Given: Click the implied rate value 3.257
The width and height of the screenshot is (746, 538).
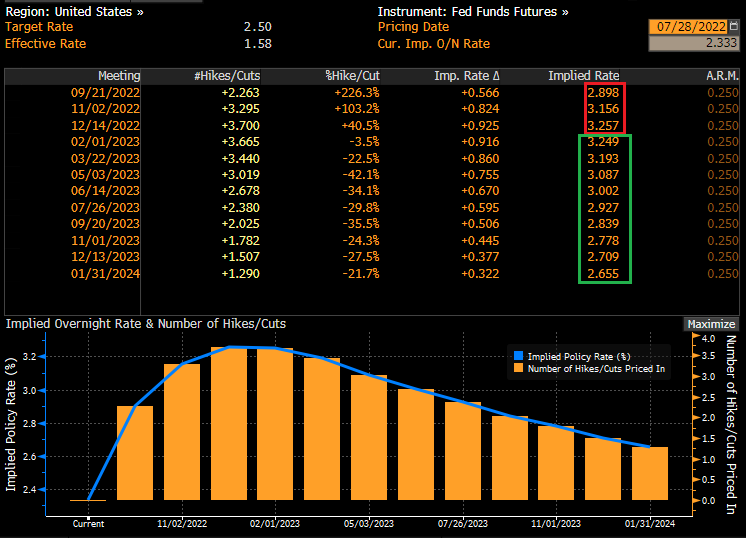Looking at the screenshot, I should click(606, 126).
